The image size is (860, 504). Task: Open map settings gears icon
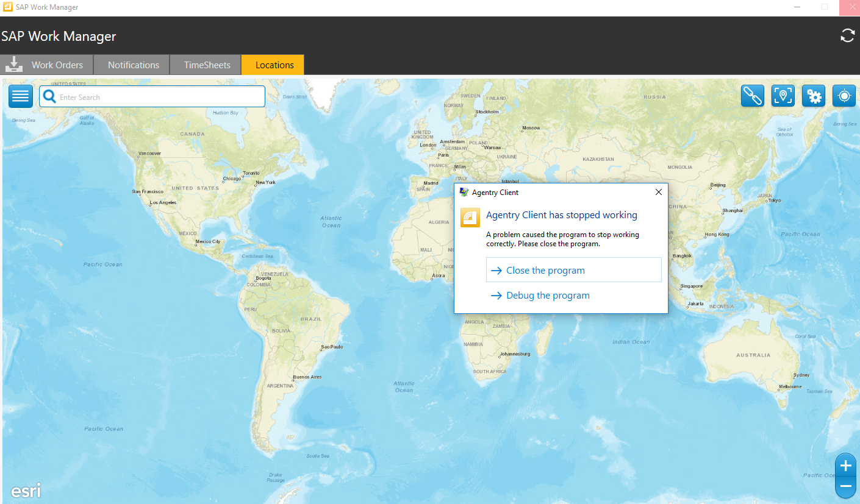click(814, 96)
